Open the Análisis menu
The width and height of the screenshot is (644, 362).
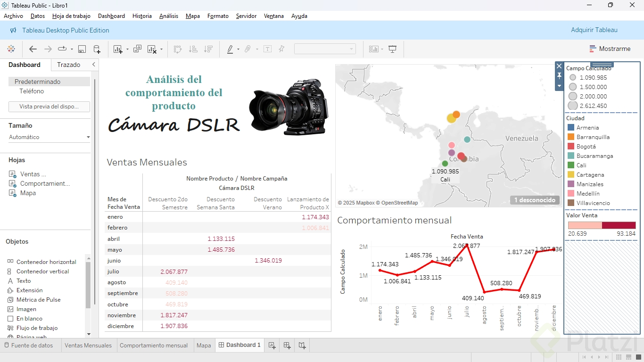pyautogui.click(x=169, y=16)
